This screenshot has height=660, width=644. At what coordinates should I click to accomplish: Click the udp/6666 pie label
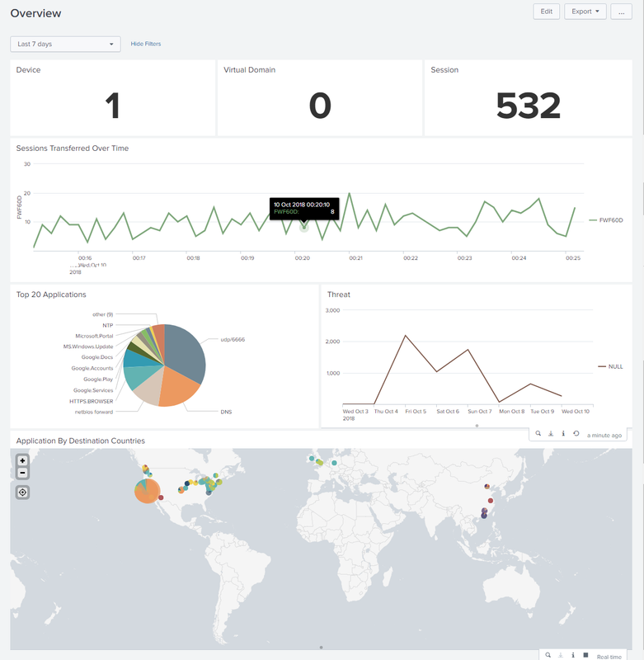[233, 340]
